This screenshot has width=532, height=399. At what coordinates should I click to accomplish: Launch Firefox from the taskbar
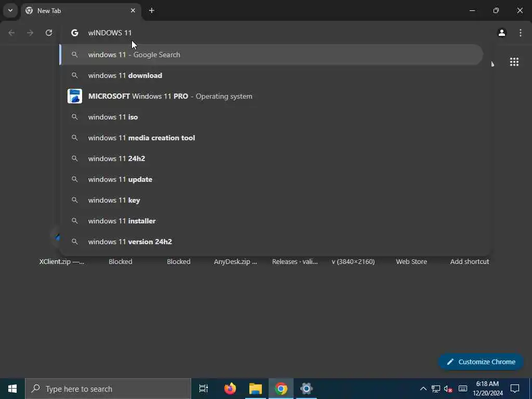pyautogui.click(x=230, y=389)
